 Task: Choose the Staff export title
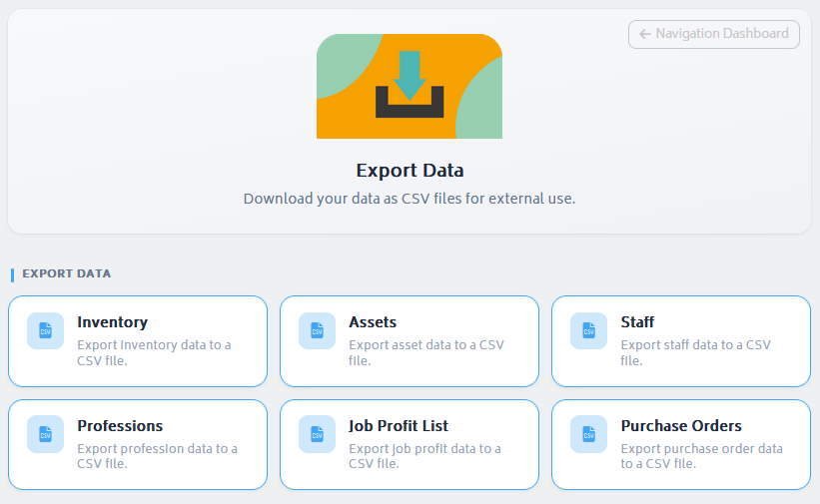point(637,322)
